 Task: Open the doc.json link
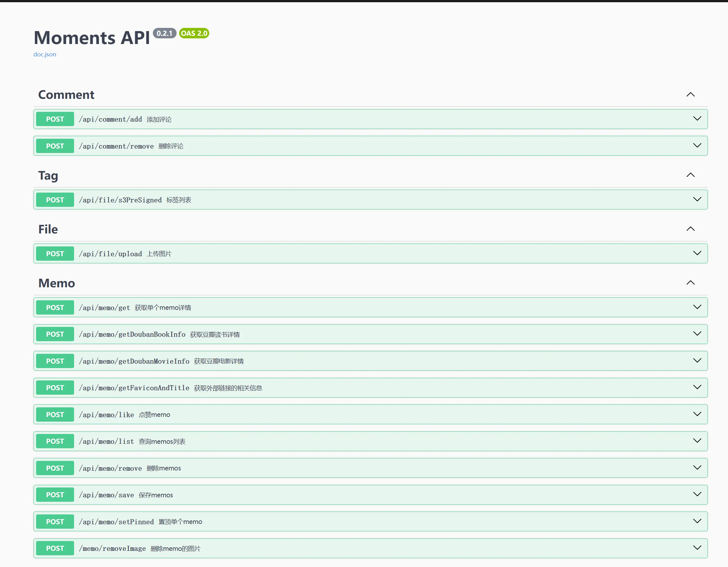(x=45, y=54)
